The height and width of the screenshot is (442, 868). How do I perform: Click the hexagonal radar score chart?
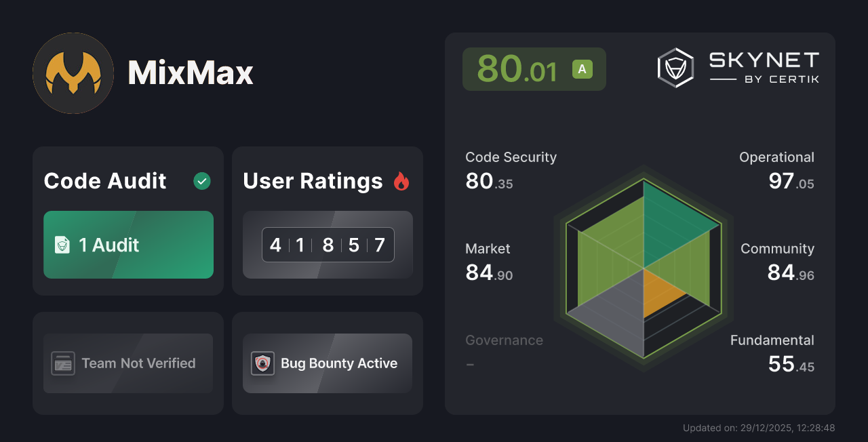(644, 270)
